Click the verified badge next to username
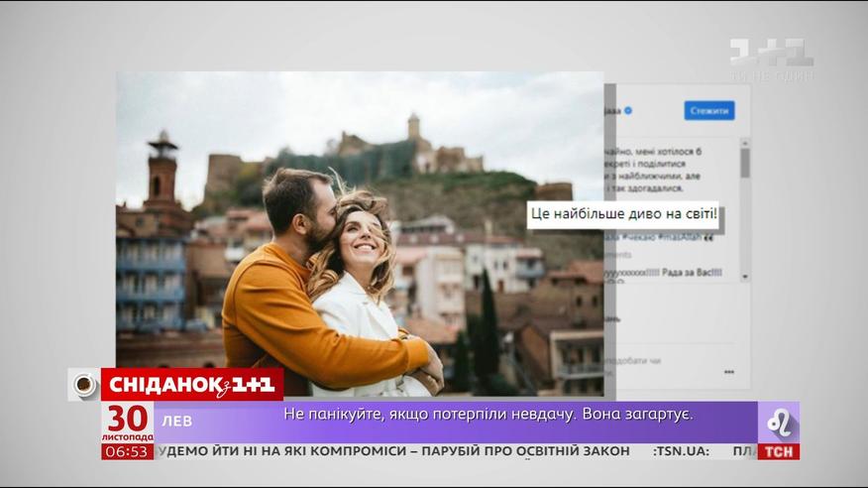 tap(628, 110)
